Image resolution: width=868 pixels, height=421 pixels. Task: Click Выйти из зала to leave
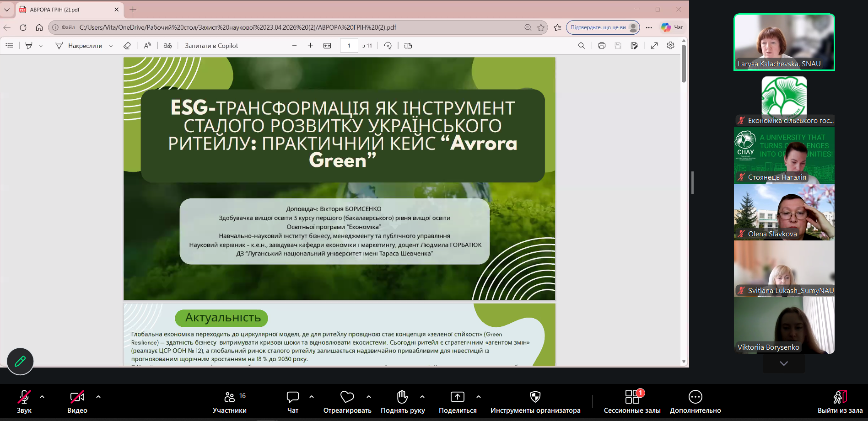840,401
